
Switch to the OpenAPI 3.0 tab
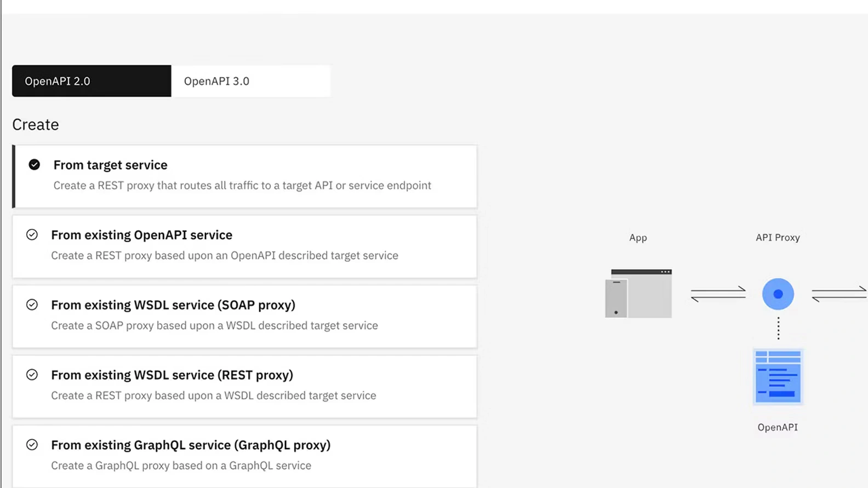[x=250, y=81]
